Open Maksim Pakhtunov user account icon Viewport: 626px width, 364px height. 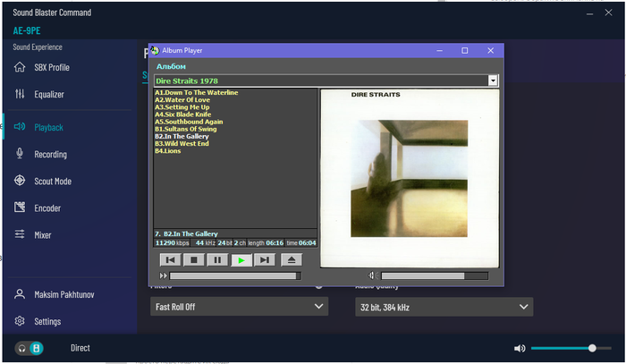pyautogui.click(x=20, y=294)
